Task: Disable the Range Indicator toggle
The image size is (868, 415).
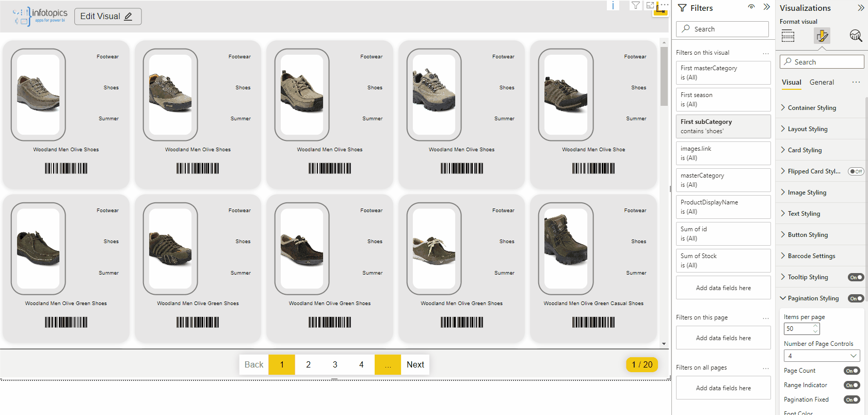Action: (851, 385)
